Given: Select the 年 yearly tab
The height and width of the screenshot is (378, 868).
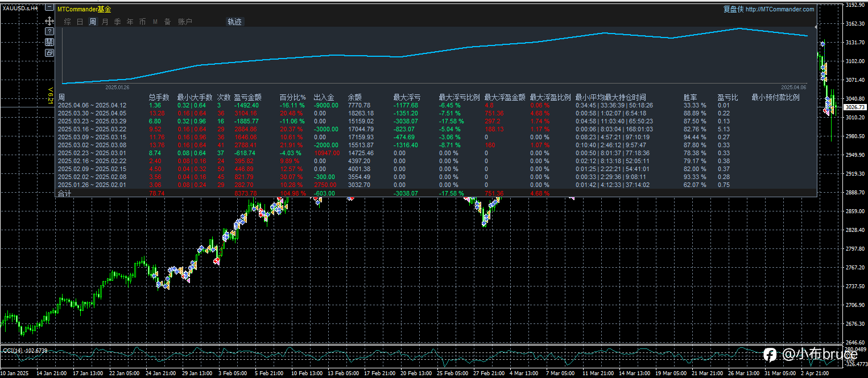Looking at the screenshot, I should pyautogui.click(x=130, y=22).
